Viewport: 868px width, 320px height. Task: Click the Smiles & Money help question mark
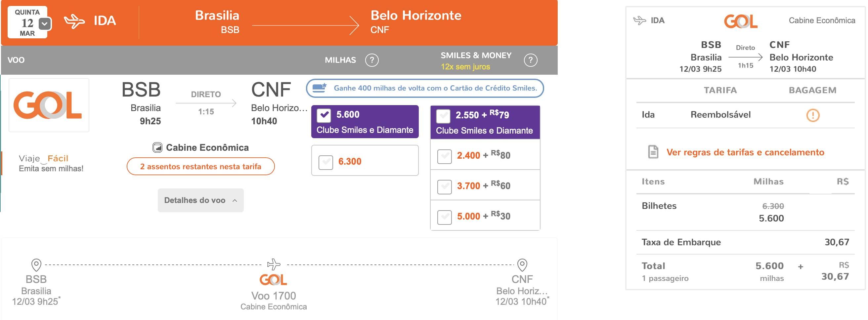530,60
